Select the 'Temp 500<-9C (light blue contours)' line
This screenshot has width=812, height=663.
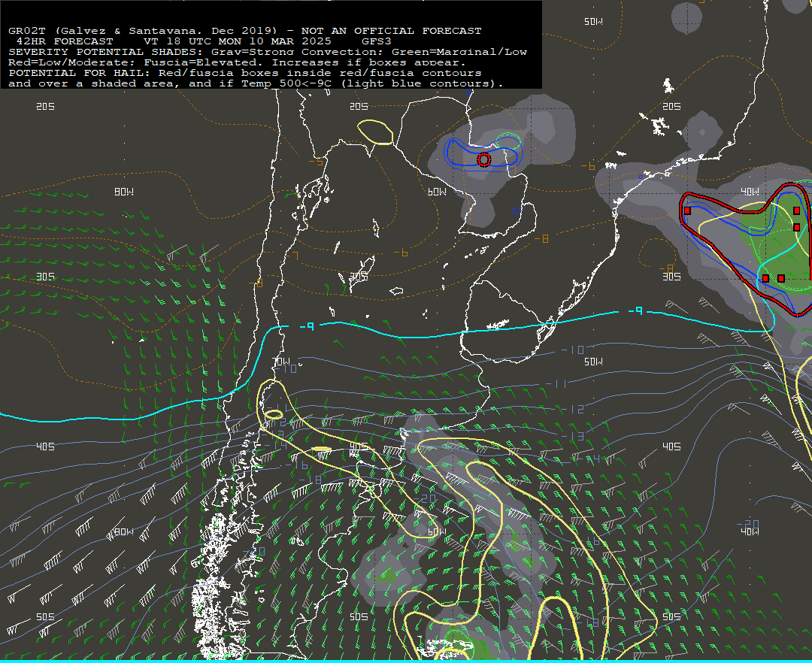click(372, 83)
